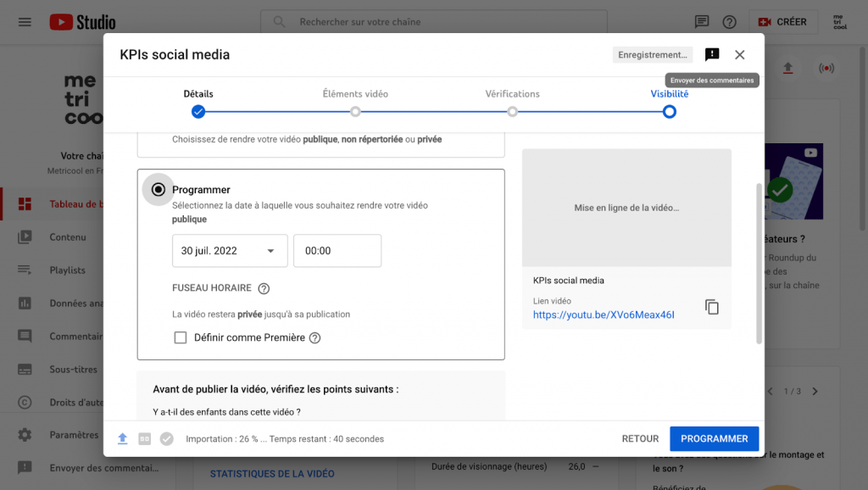Viewport: 868px width, 490px height.
Task: Open the 30 juil. 2022 date dropdown
Action: (x=230, y=251)
